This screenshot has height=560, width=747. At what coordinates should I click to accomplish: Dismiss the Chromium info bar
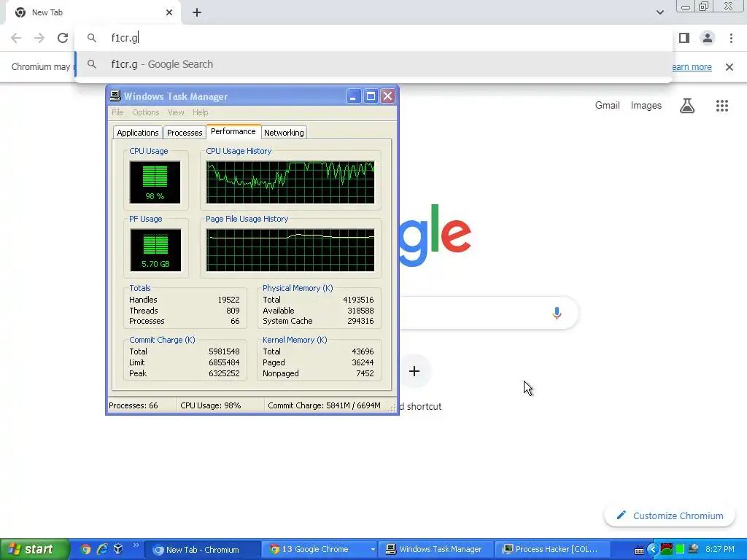[729, 67]
